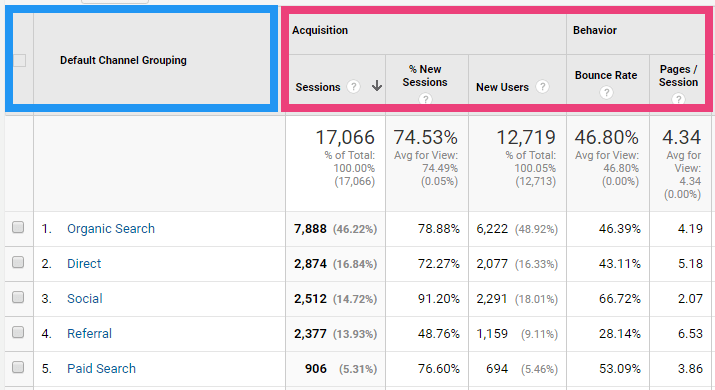
Task: Select Paid Search new sessions 76.60%
Action: [x=439, y=369]
